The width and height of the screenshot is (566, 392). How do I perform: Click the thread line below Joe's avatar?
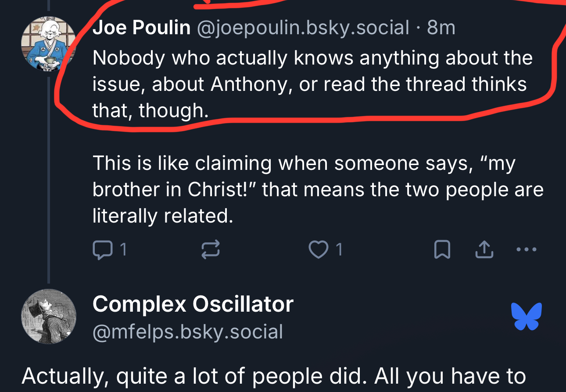49,176
